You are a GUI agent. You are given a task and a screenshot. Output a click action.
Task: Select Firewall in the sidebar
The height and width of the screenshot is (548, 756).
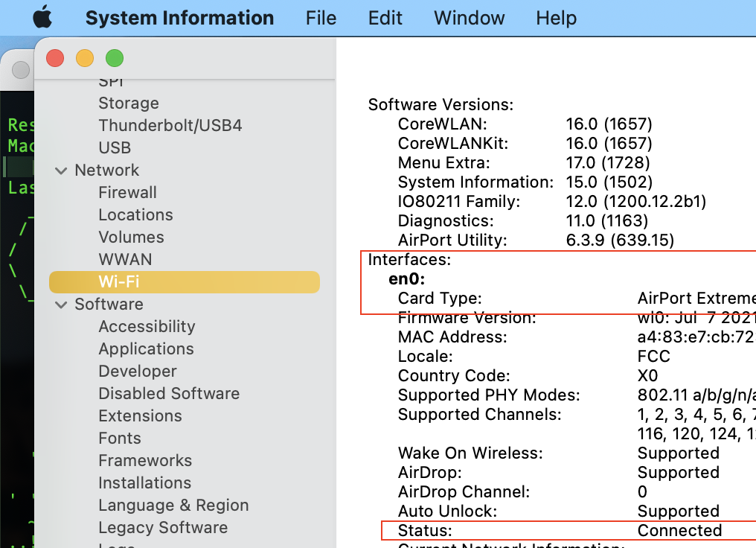click(x=127, y=192)
